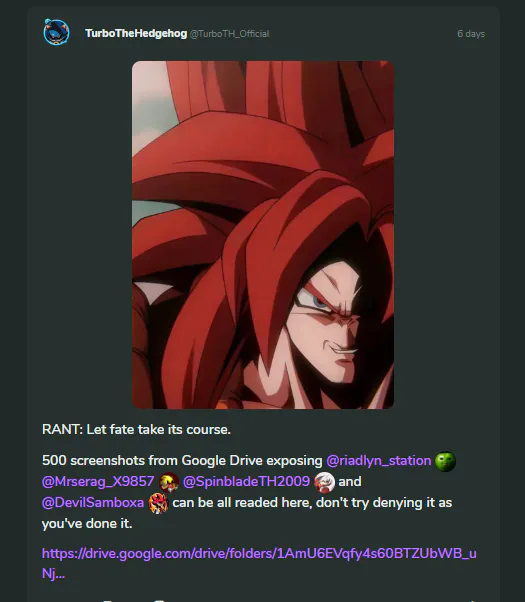Open TurboTheHedgehog's profile avatar
The image size is (525, 602).
[56, 32]
